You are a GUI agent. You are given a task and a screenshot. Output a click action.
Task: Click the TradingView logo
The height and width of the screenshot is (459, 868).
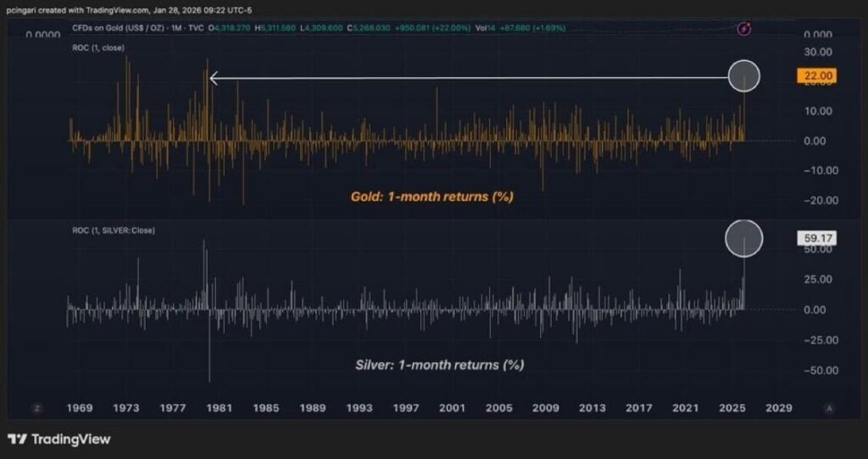59,439
